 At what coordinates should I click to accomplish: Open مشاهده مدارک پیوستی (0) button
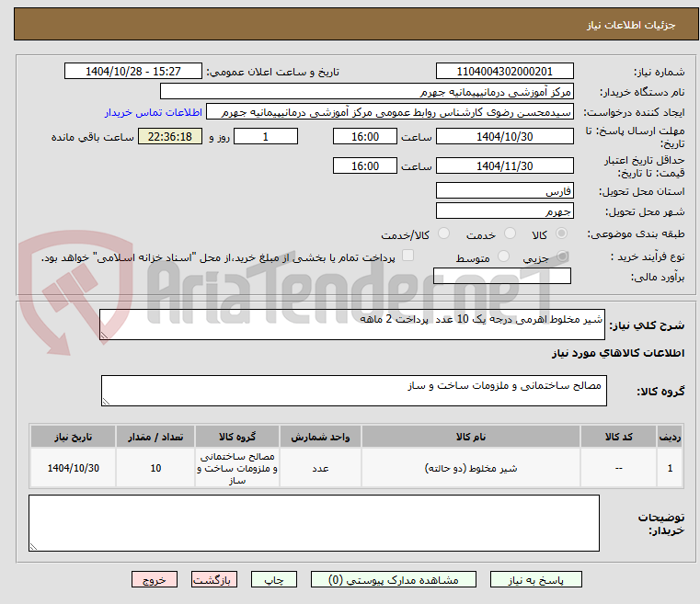coord(394,579)
